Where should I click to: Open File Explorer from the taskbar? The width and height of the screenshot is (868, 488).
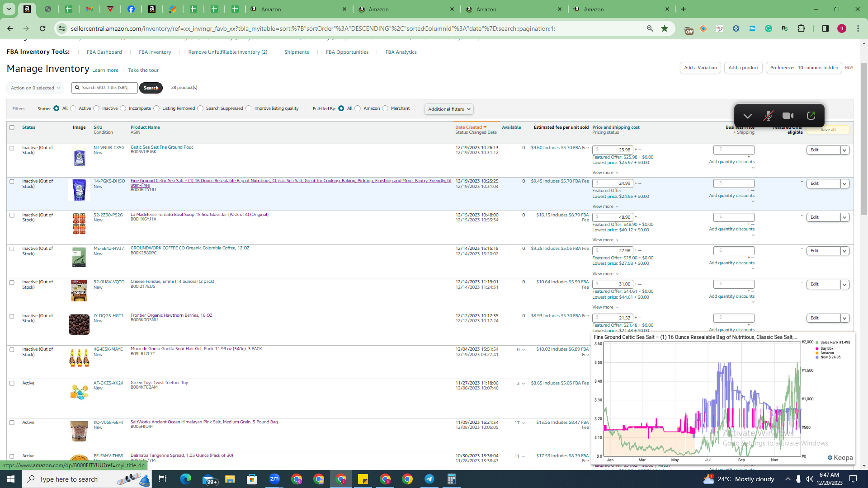coord(230,479)
